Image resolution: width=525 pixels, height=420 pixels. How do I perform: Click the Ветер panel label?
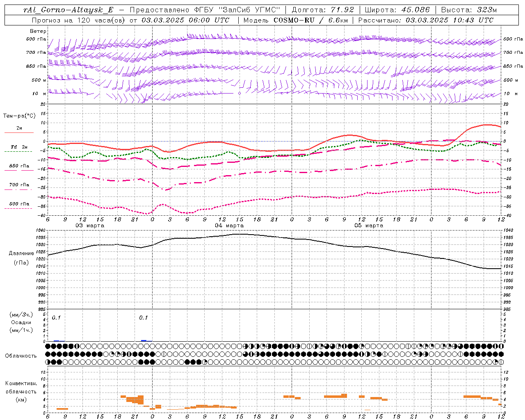pyautogui.click(x=38, y=31)
